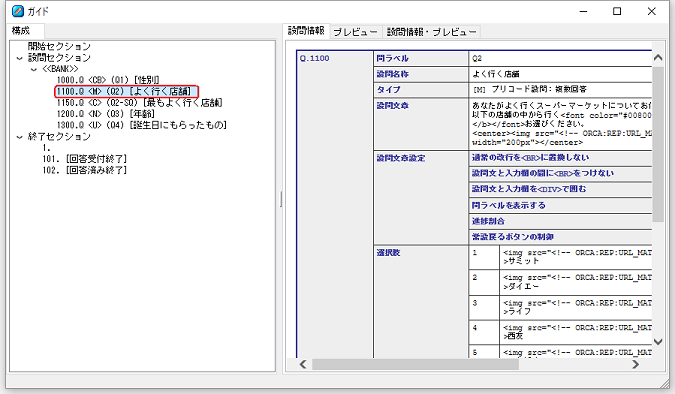Screen dimensions: 675x394
Task: Click choice 3 ライフ row
Action: pyautogui.click(x=560, y=307)
